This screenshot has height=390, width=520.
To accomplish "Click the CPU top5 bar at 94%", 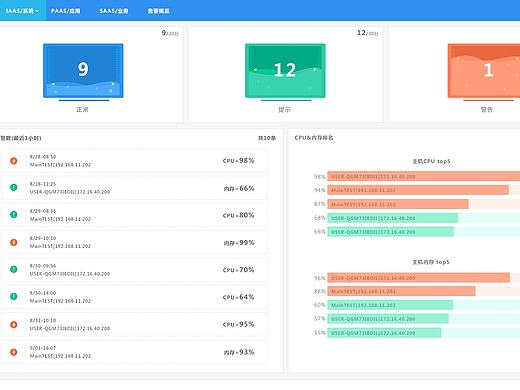I will pyautogui.click(x=418, y=190).
